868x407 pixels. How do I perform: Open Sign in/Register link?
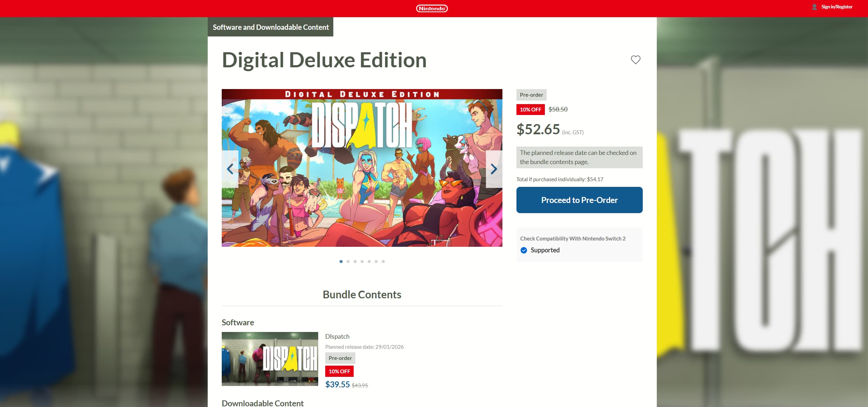point(836,7)
